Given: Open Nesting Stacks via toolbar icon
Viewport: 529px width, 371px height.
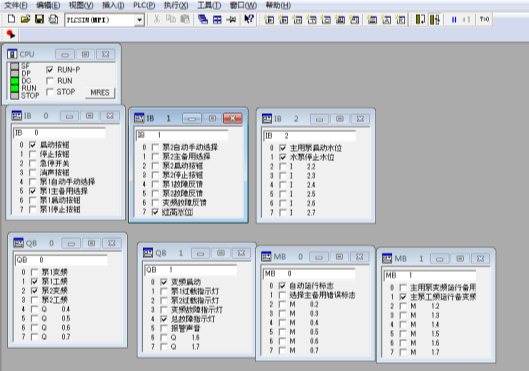Looking at the screenshot, I should pyautogui.click(x=372, y=20).
